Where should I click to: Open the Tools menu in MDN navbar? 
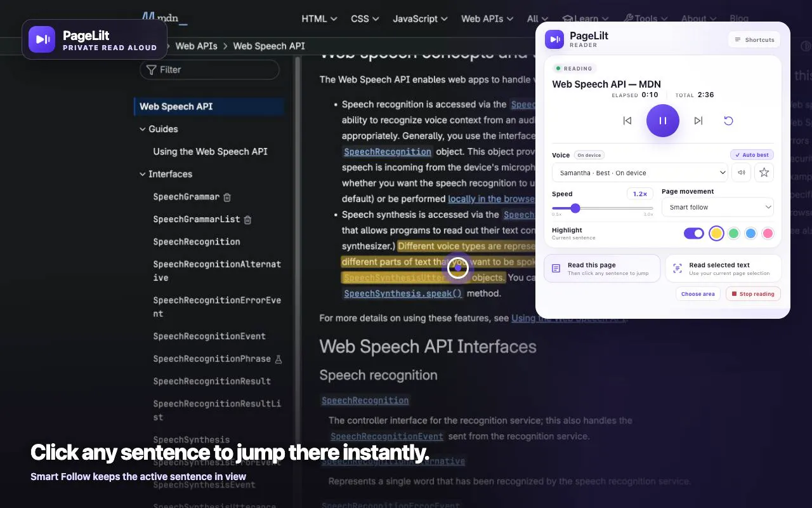point(645,19)
